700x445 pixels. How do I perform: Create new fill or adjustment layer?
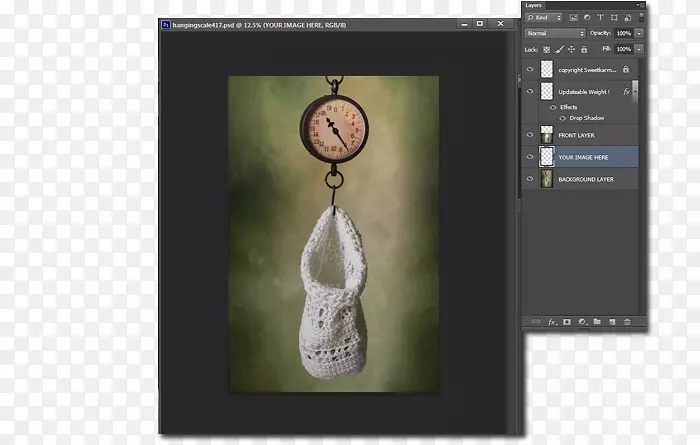click(x=582, y=321)
